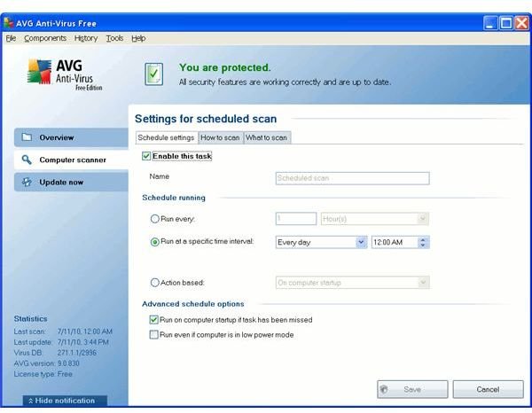Click the shield icon on Save button

(x=384, y=389)
